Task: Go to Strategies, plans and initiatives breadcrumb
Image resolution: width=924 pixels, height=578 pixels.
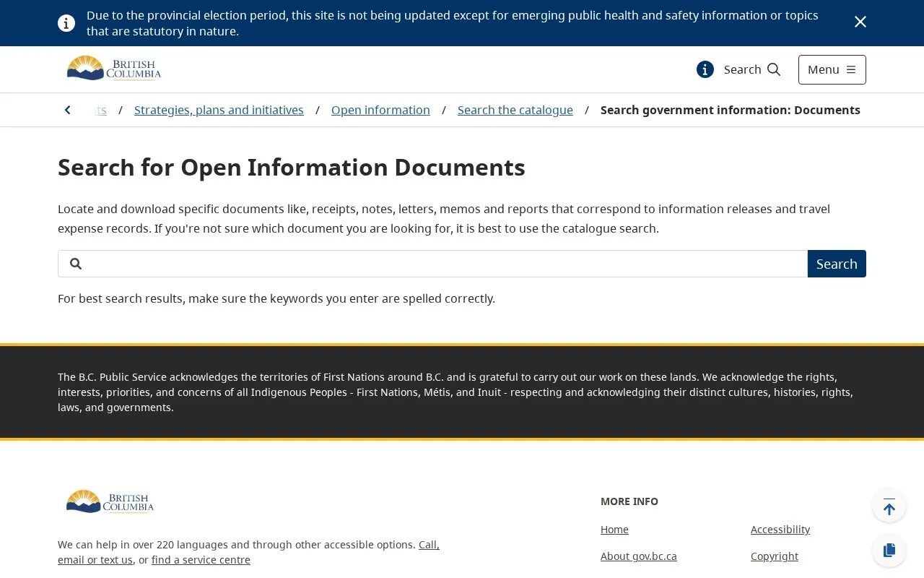Action: (219, 110)
